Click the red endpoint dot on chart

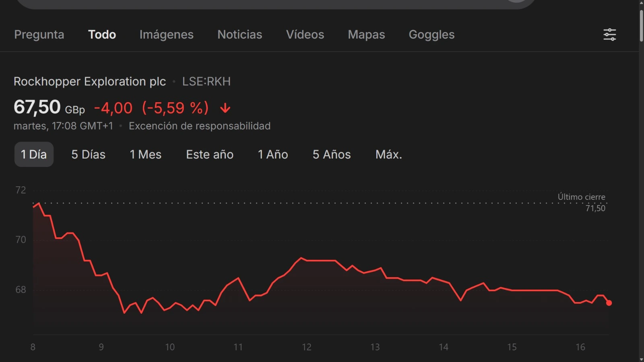pos(609,303)
